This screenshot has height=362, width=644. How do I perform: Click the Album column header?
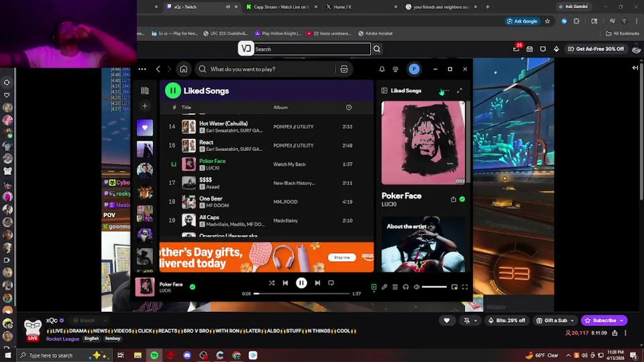pyautogui.click(x=280, y=107)
